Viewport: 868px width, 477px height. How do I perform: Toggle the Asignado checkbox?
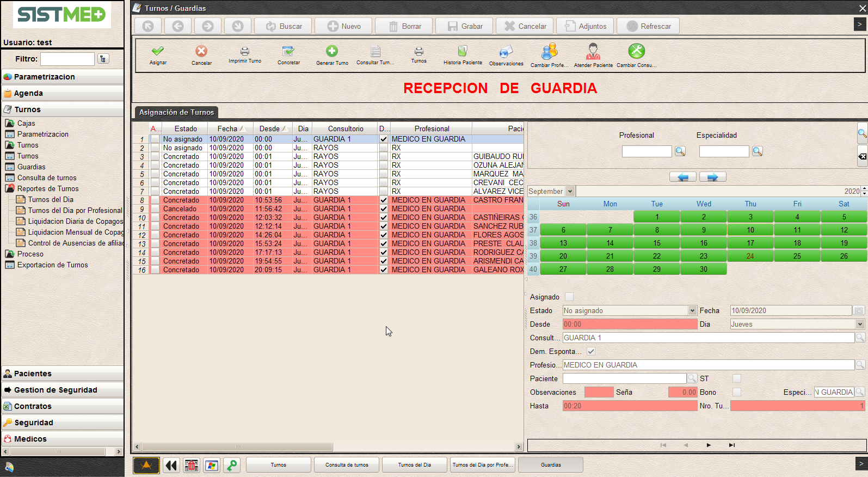pyautogui.click(x=569, y=297)
